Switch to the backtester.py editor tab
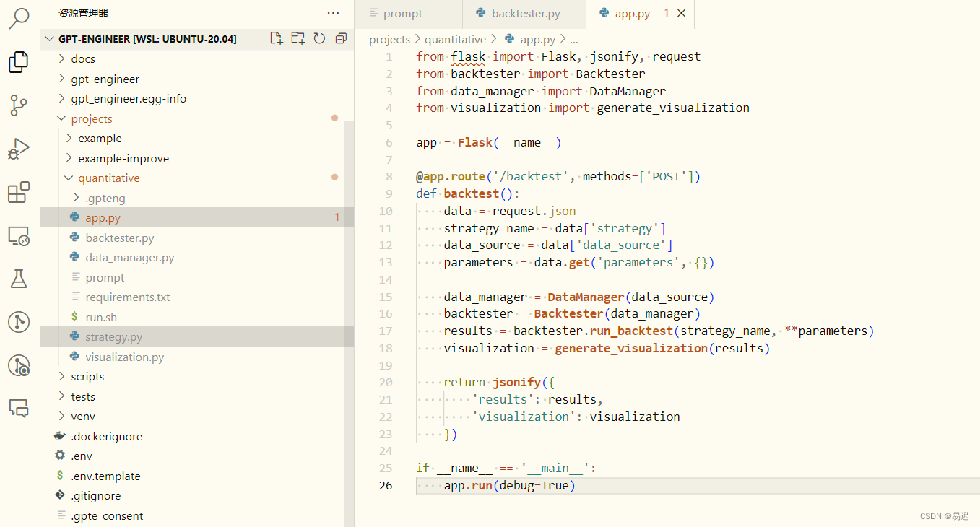 (524, 14)
